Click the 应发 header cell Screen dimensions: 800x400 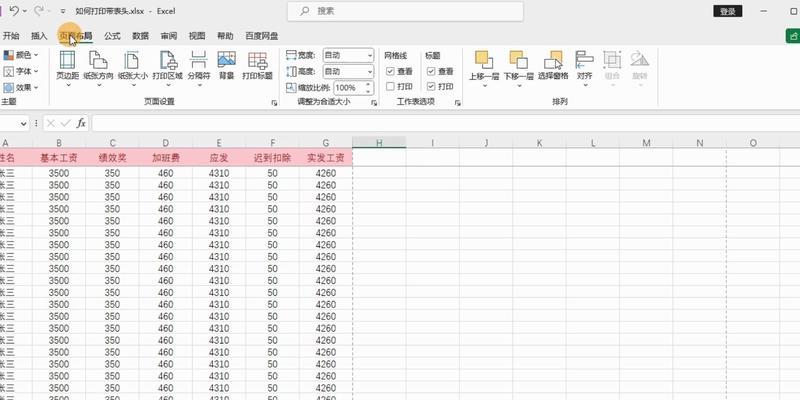click(219, 158)
